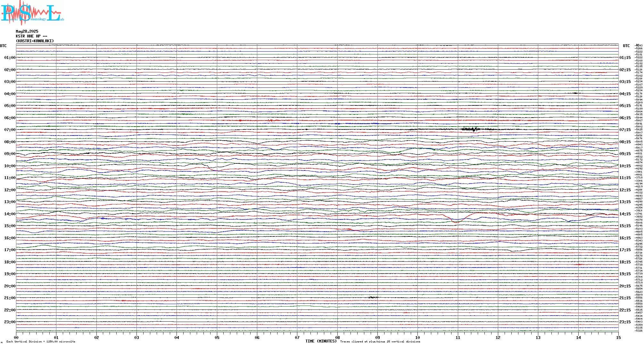Viewport: 644px width, 346px height.
Task: Click the 07:00 hour label
Action: pos(10,130)
